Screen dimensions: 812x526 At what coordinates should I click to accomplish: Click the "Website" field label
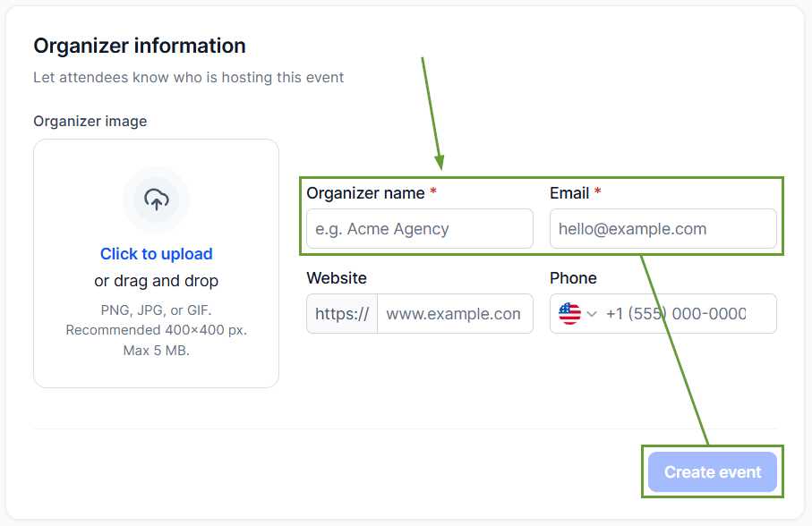coord(337,277)
